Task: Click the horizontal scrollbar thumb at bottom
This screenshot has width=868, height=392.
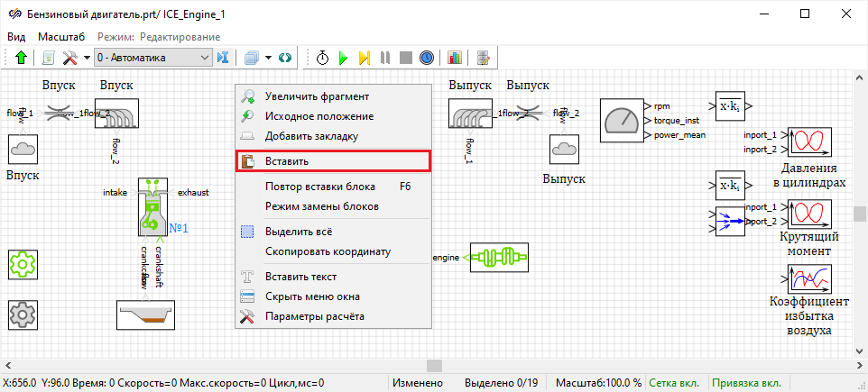Action: point(434,365)
